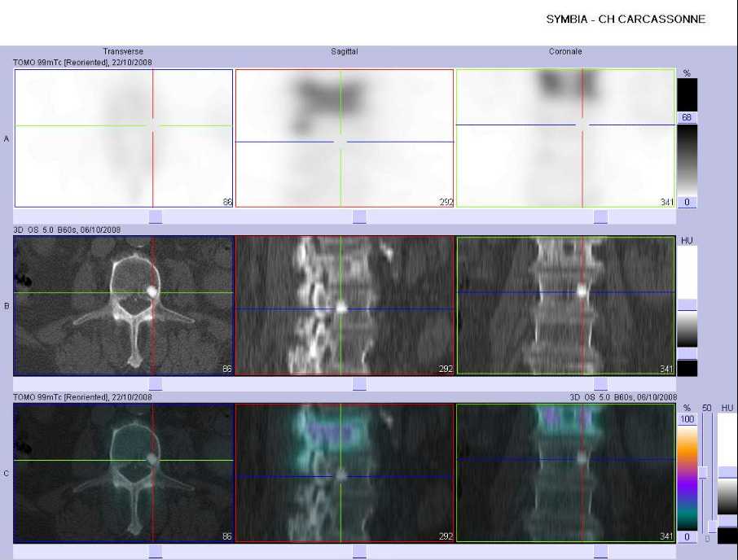Click slice slider handle under row A sagittal view

[359, 217]
